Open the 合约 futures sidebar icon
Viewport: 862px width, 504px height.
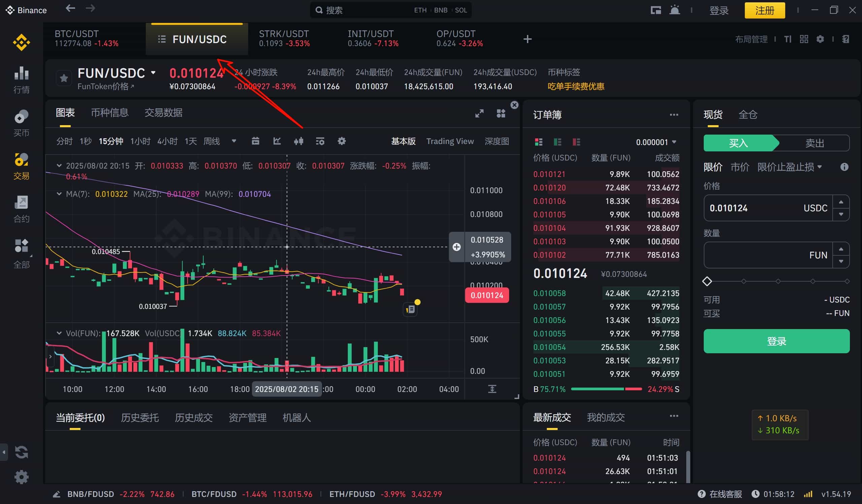(21, 210)
